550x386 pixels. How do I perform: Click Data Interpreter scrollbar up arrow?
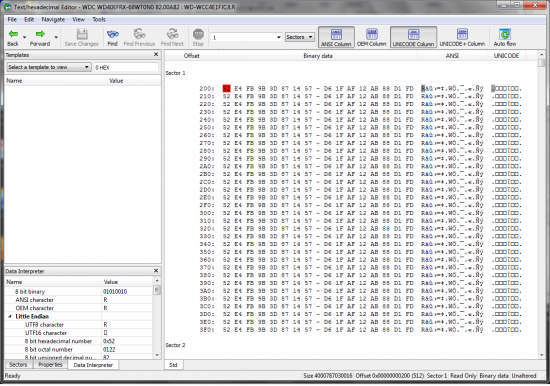tap(157, 281)
